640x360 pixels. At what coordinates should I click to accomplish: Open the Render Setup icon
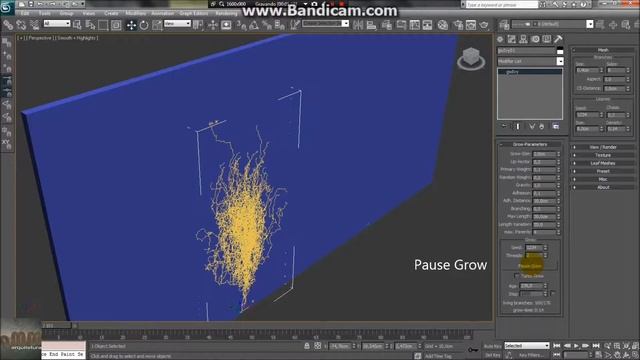coord(458,25)
